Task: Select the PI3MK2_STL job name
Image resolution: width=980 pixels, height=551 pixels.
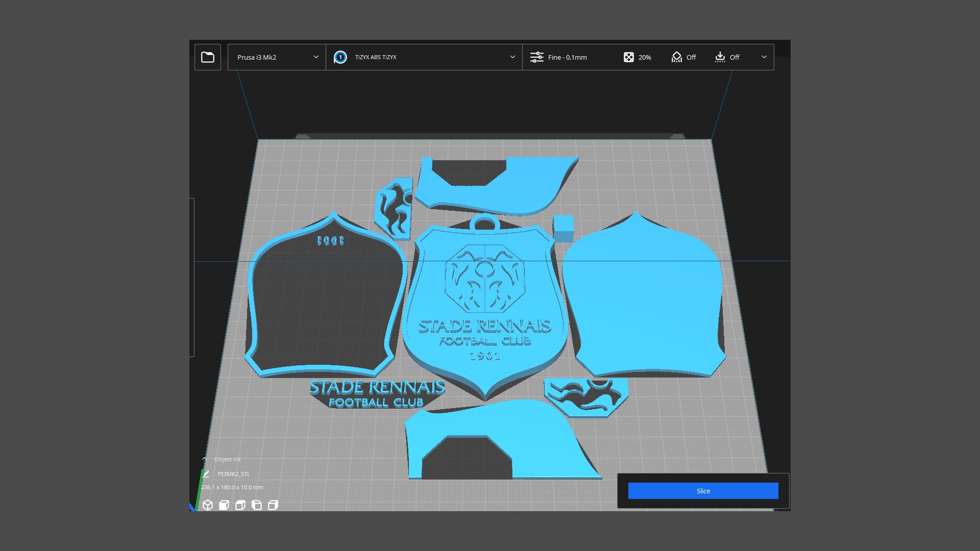Action: (234, 474)
